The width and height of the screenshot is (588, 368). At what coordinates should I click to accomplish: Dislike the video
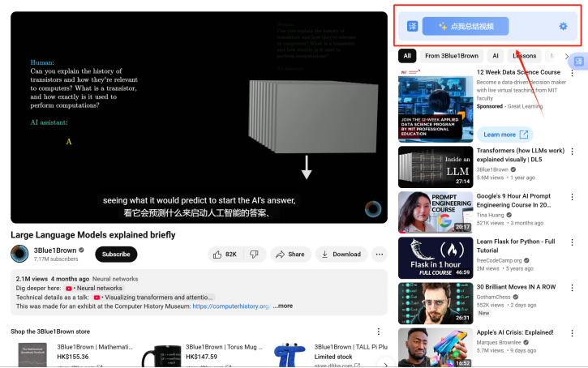[x=254, y=254]
